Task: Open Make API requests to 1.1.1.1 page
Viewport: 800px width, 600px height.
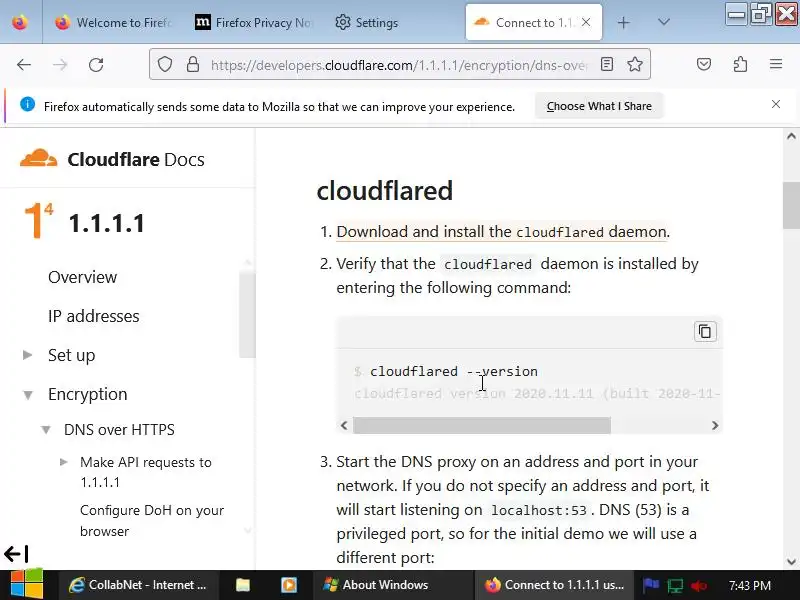Action: click(x=145, y=472)
